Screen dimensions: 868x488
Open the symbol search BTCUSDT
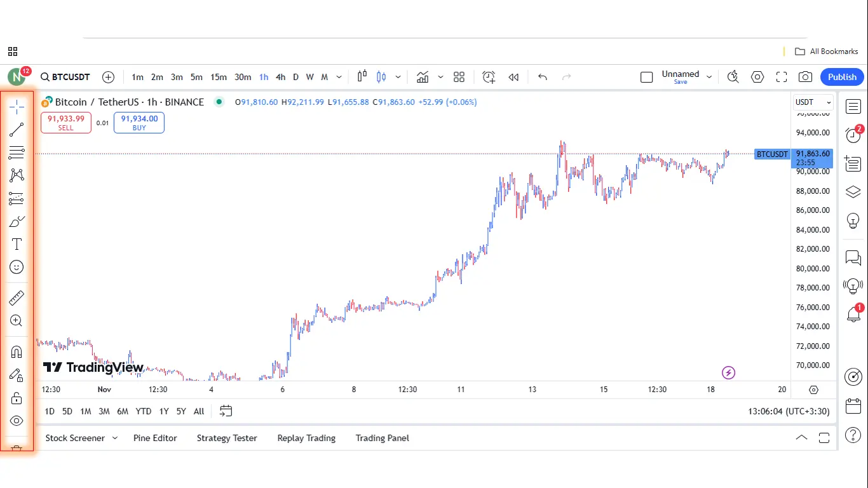pyautogui.click(x=65, y=77)
